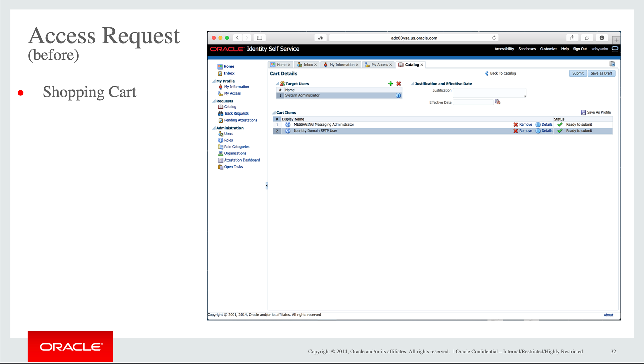644x364 pixels.
Task: Add a target user with green plus
Action: pyautogui.click(x=391, y=84)
